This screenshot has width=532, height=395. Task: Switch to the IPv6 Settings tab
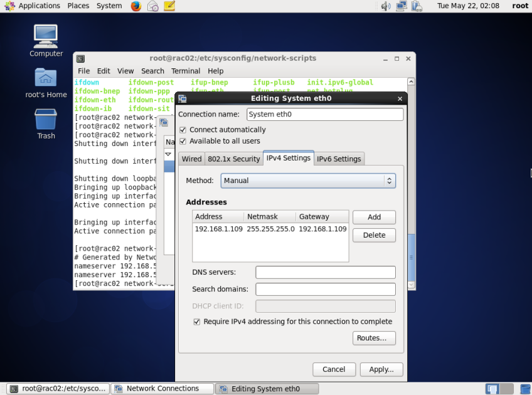(x=339, y=159)
